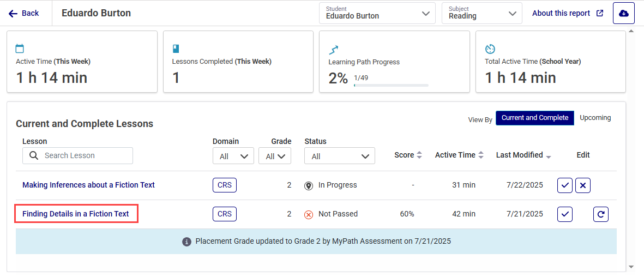
Task: Open Finding Details in a Fiction Text lesson
Action: click(x=76, y=214)
